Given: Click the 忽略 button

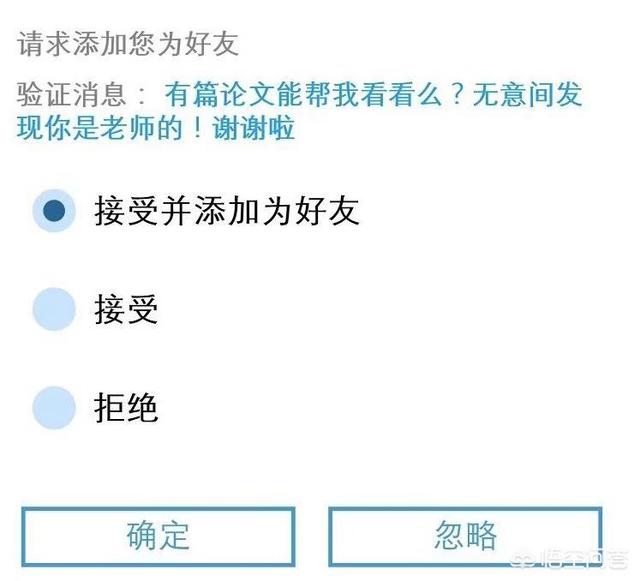Looking at the screenshot, I should [x=465, y=536].
